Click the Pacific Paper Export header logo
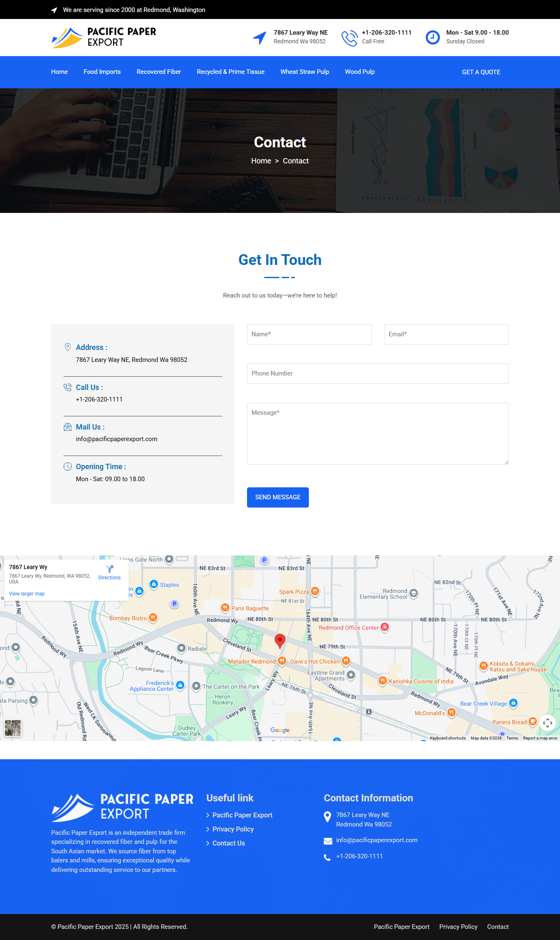This screenshot has width=560, height=940. pos(104,37)
